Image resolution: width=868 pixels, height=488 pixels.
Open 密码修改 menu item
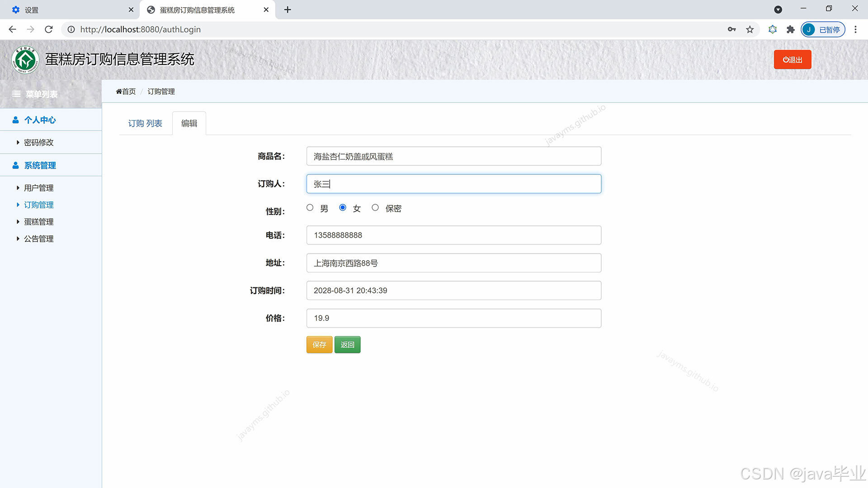(39, 142)
